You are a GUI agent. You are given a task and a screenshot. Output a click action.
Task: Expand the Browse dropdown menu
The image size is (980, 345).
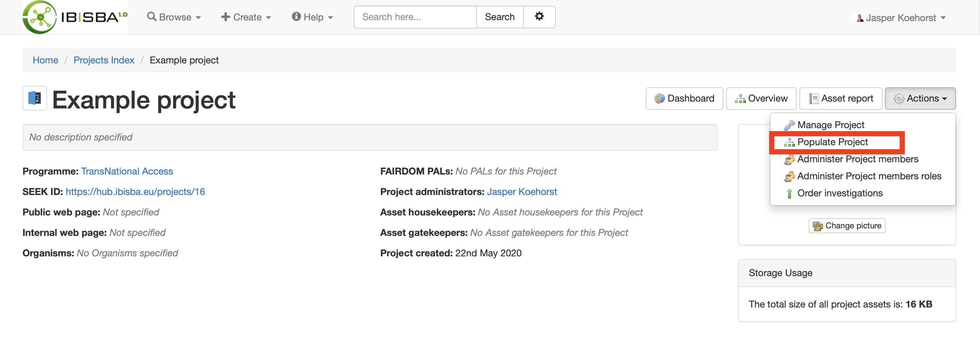click(x=174, y=17)
